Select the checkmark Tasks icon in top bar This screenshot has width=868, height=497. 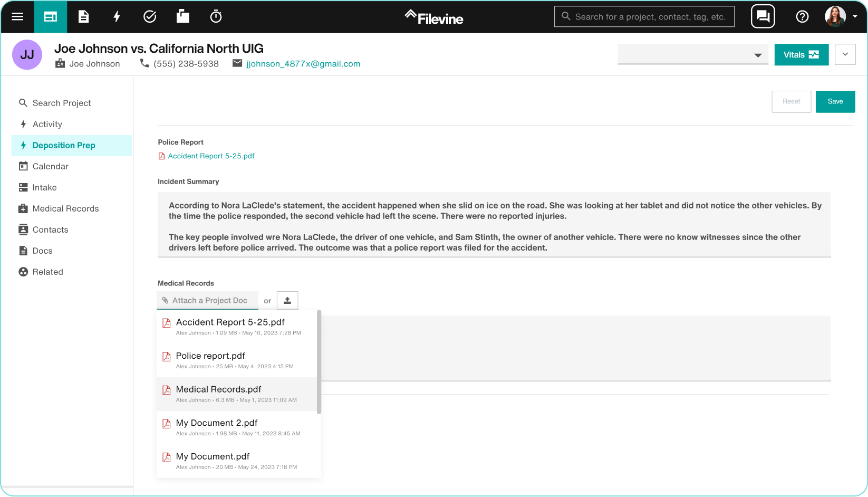pos(150,16)
